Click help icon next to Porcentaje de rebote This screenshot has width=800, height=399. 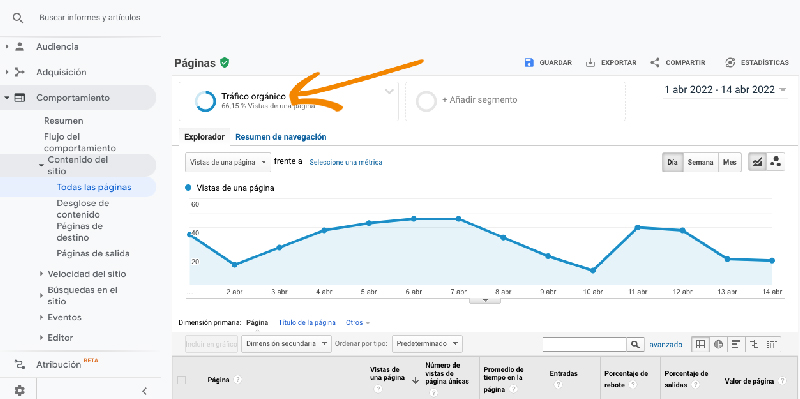[x=633, y=385]
